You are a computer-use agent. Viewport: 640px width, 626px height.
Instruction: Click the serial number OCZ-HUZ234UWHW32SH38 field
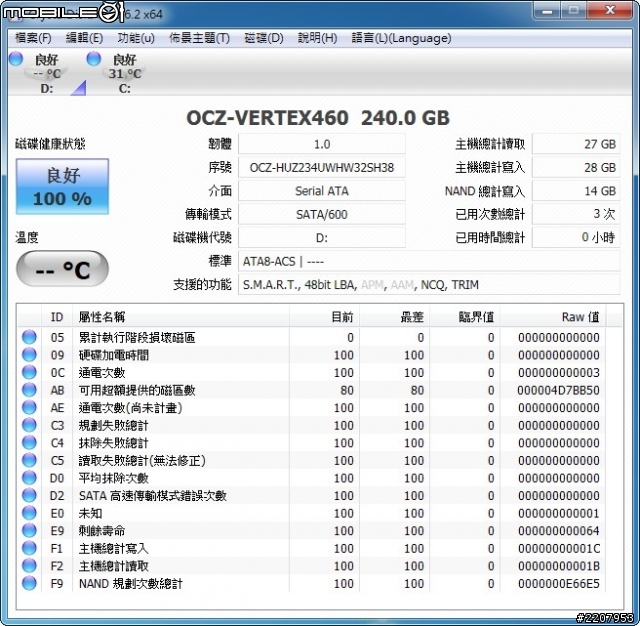click(322, 167)
